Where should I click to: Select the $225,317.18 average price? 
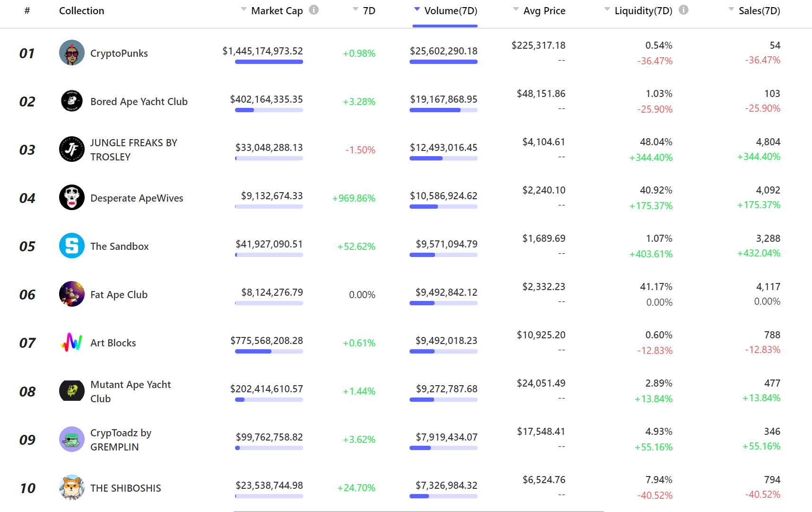[x=539, y=45]
